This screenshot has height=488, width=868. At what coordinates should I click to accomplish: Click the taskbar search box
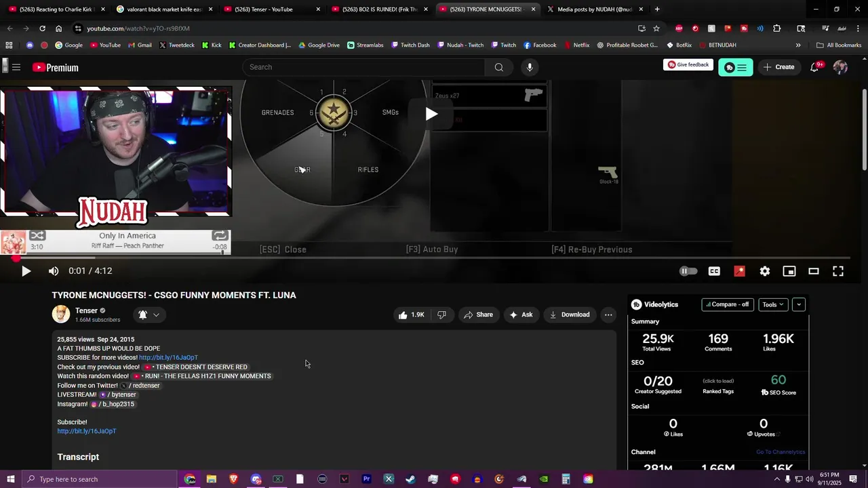[100, 479]
